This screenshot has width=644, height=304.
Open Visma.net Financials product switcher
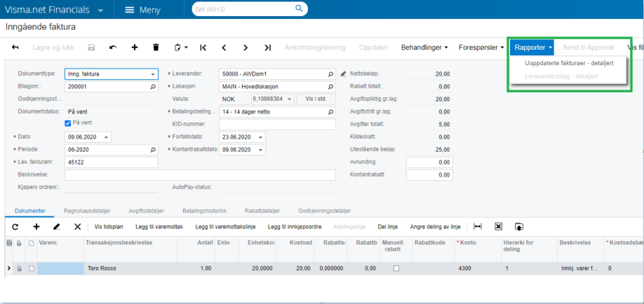[54, 11]
